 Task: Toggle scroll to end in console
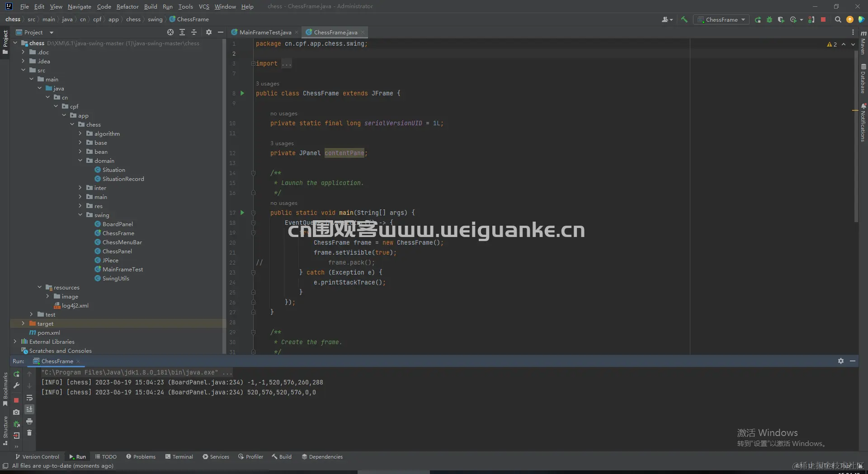coord(29,409)
